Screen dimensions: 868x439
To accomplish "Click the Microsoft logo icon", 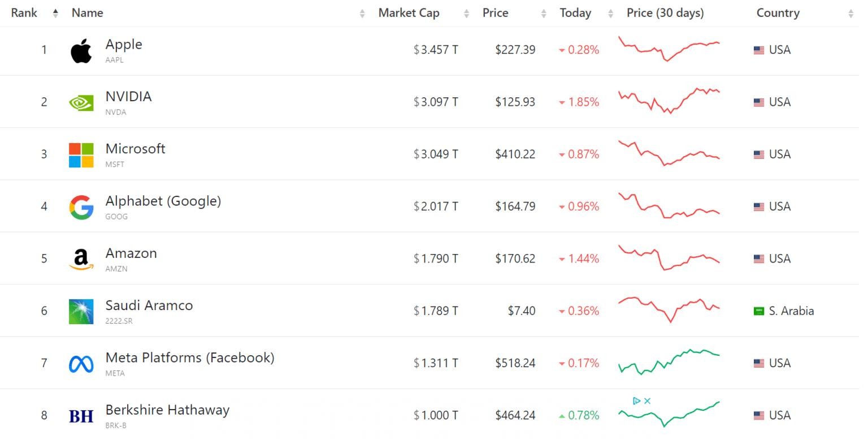I will click(81, 155).
